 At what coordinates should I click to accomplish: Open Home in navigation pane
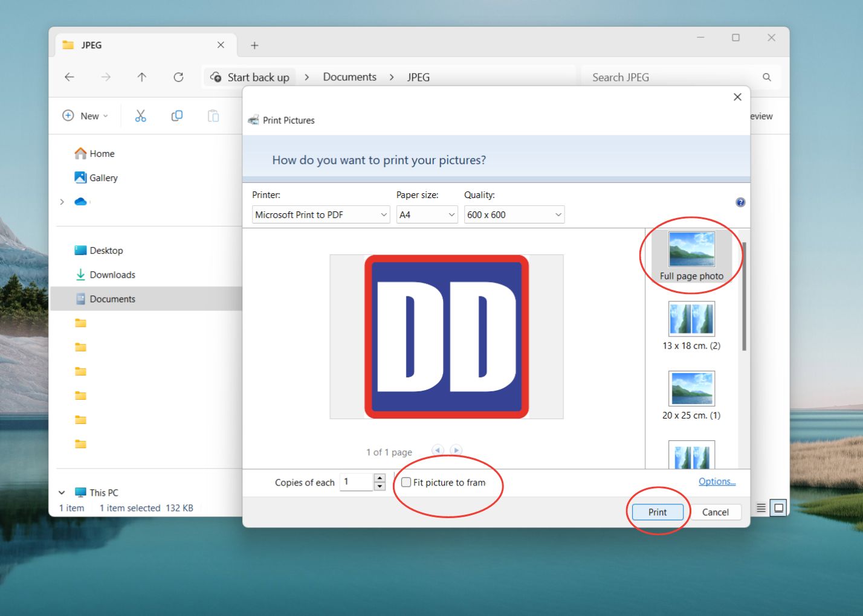point(94,153)
